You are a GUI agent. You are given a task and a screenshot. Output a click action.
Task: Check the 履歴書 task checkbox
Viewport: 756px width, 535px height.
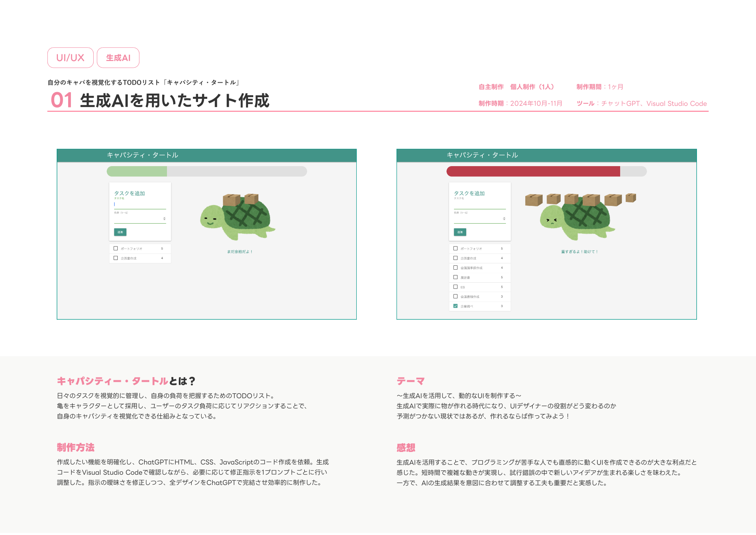pos(456,277)
